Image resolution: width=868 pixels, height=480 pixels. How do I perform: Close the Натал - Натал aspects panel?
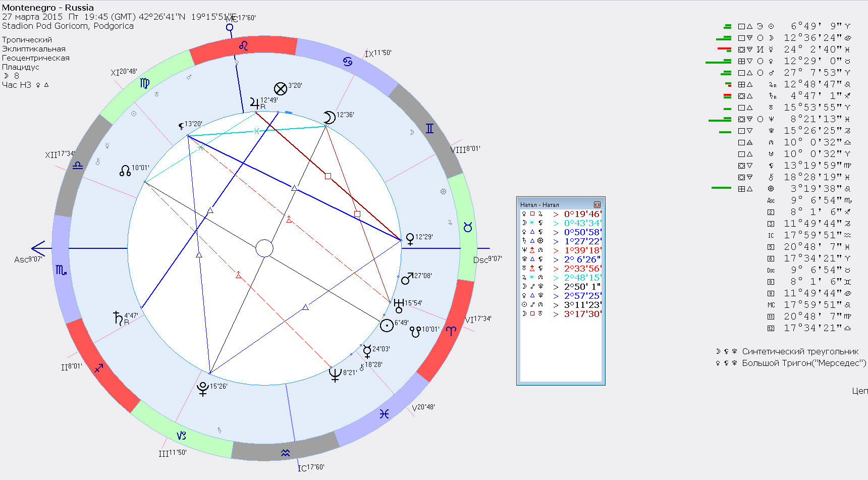pyautogui.click(x=597, y=204)
